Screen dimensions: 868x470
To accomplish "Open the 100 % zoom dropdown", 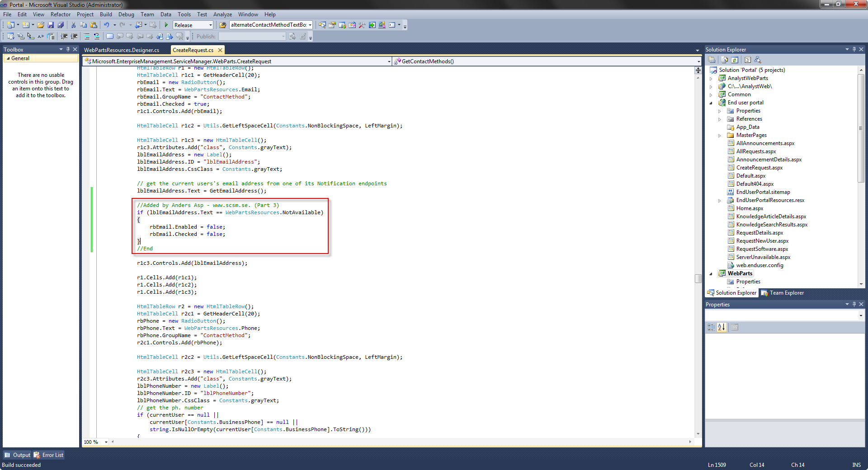I will pyautogui.click(x=106, y=442).
